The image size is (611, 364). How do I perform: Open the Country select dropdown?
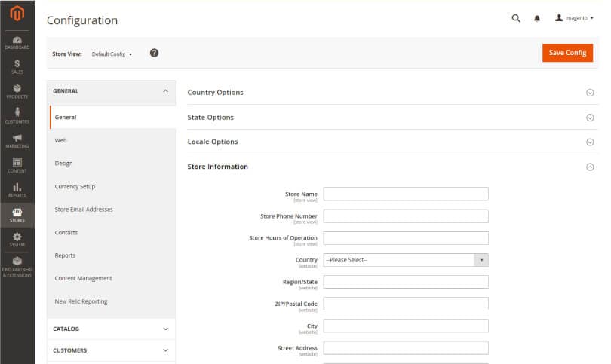[406, 260]
